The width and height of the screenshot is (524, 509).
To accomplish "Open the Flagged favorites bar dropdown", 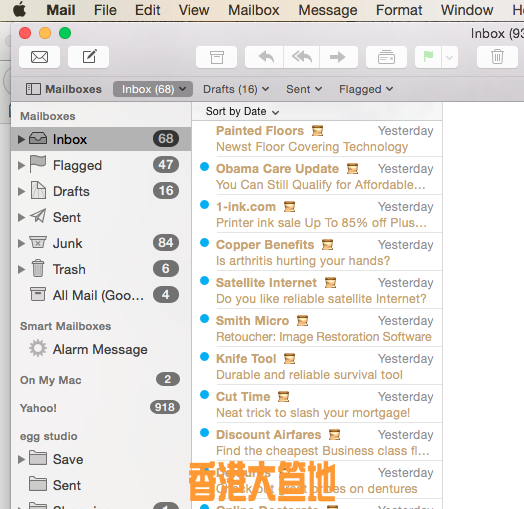I will (366, 89).
